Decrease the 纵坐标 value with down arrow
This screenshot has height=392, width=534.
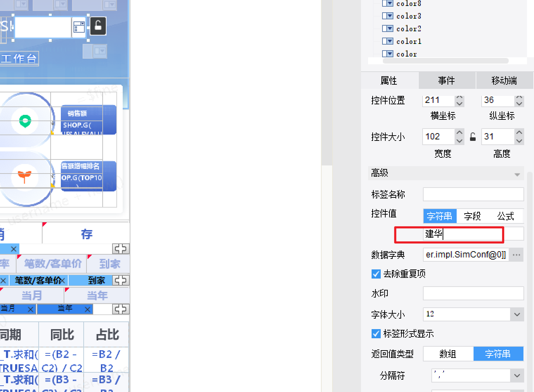click(x=519, y=104)
